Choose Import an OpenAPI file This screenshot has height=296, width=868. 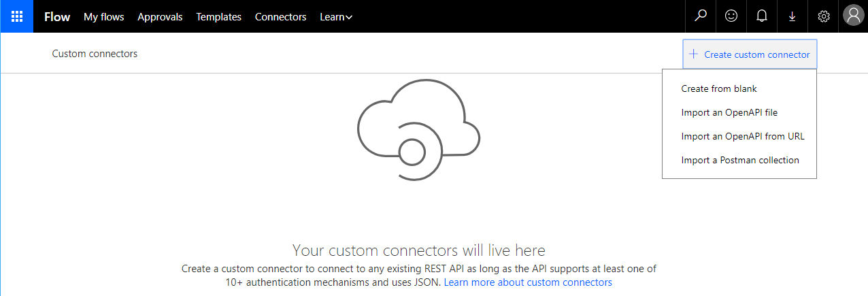coord(729,112)
